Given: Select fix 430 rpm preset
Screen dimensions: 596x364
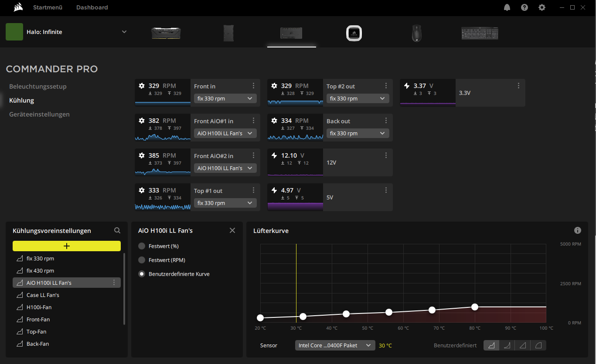Looking at the screenshot, I should 67,270.
